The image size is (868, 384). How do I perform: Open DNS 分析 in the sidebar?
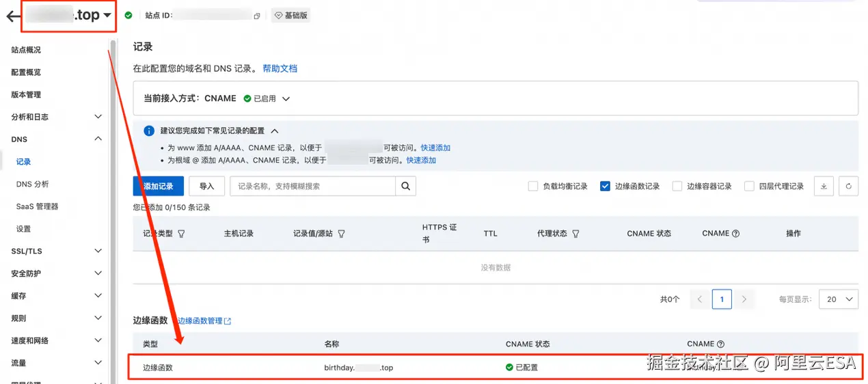tap(33, 184)
